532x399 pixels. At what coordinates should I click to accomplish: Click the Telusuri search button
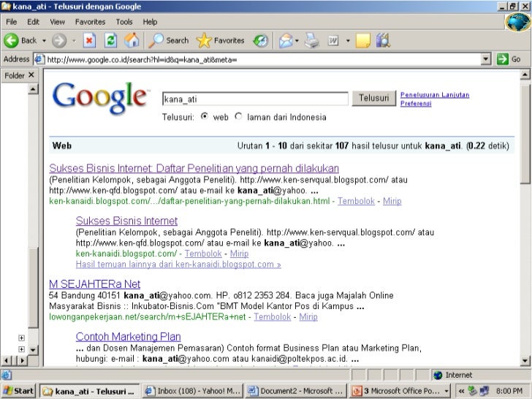point(374,98)
